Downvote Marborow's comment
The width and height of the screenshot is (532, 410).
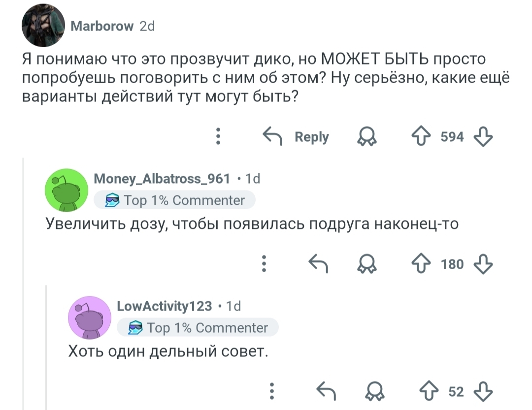coord(483,136)
